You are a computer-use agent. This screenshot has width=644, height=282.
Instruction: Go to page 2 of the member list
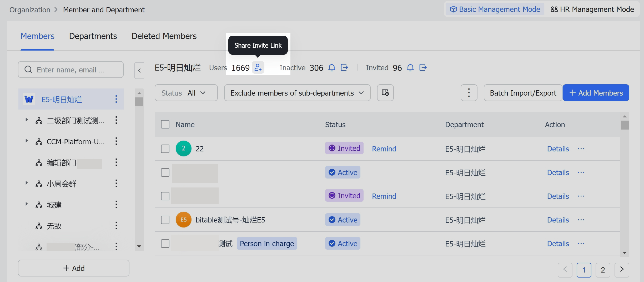click(x=603, y=270)
